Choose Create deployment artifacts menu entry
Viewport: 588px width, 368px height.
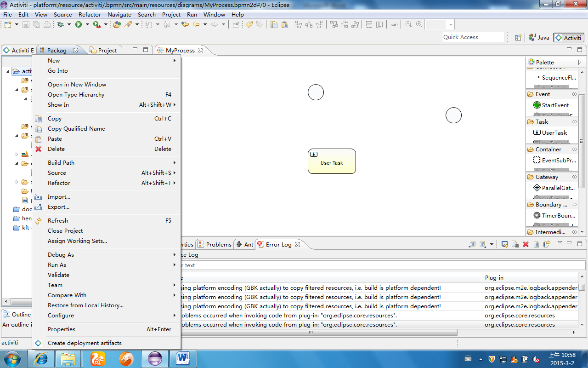[107, 343]
